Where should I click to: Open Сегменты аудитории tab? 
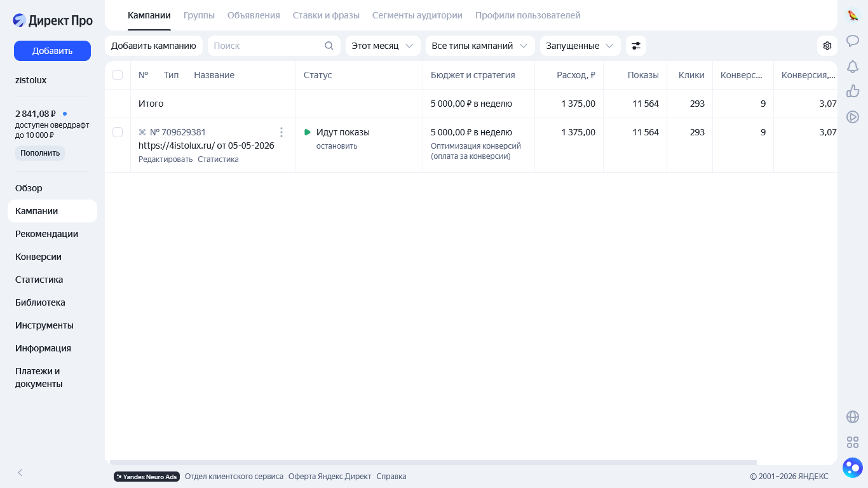point(417,15)
